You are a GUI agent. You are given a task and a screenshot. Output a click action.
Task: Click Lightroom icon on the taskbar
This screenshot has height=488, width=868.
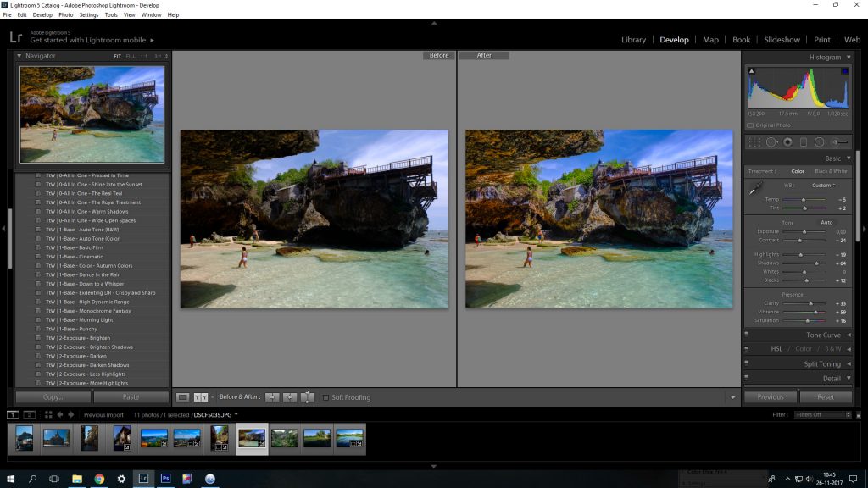pos(143,479)
